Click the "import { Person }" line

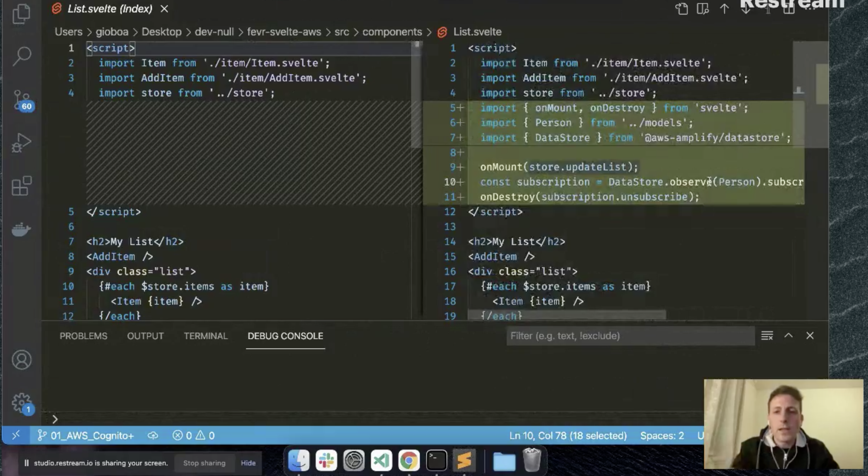[x=587, y=123]
